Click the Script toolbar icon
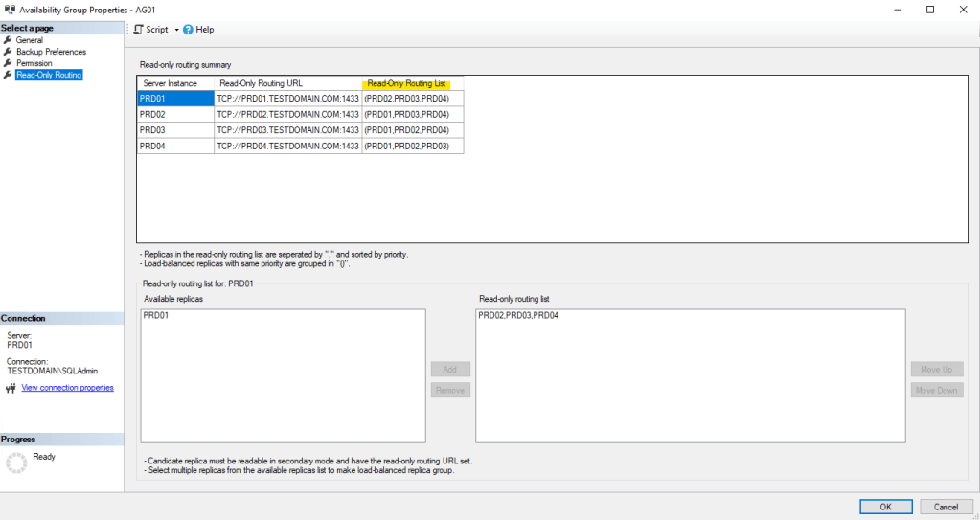The image size is (980, 520). click(x=139, y=30)
